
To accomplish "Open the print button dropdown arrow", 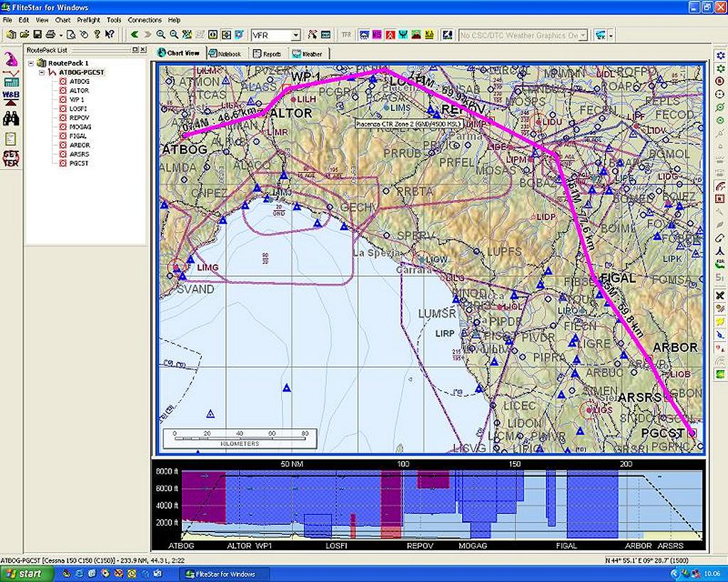I will point(61,36).
